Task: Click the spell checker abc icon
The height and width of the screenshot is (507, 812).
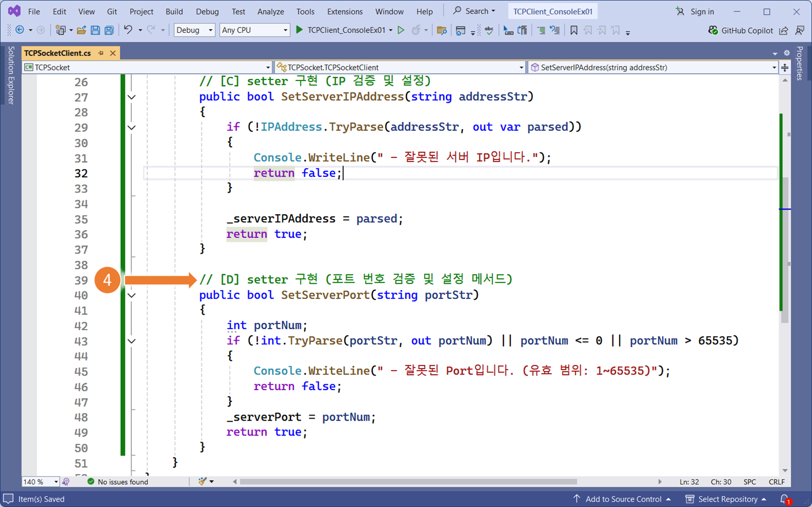Action: click(489, 30)
